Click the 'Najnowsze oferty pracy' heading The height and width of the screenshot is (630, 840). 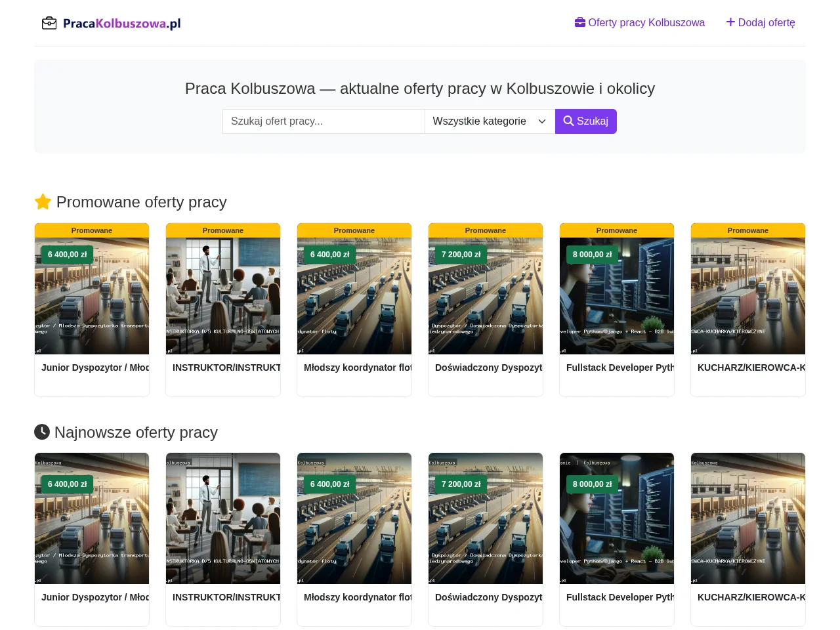coord(126,432)
